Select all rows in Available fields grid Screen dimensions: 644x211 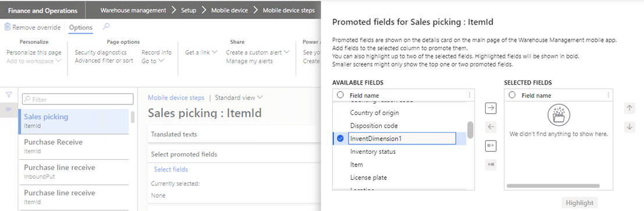point(340,95)
